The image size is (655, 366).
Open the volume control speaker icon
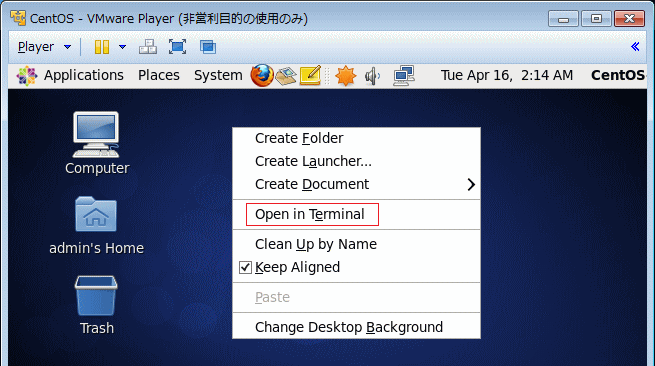tap(372, 76)
